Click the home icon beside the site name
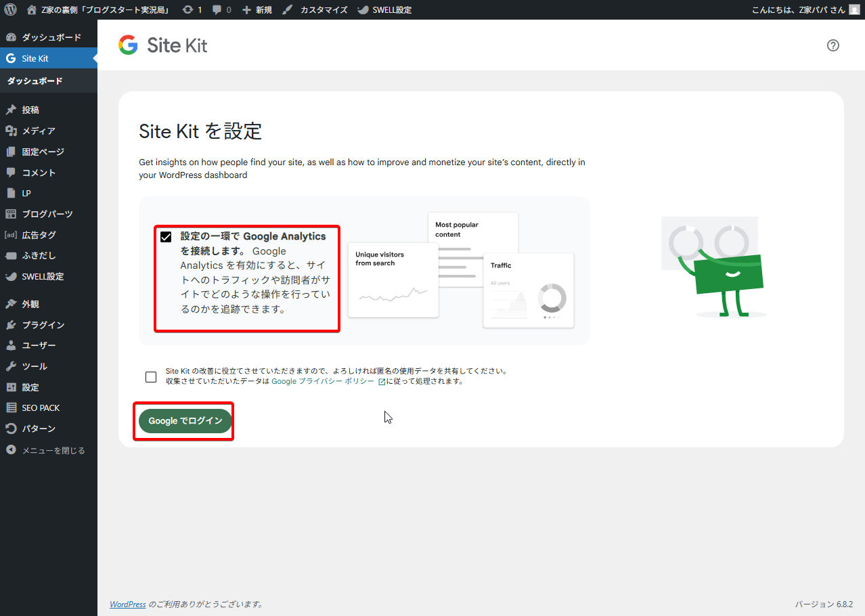 (x=32, y=10)
